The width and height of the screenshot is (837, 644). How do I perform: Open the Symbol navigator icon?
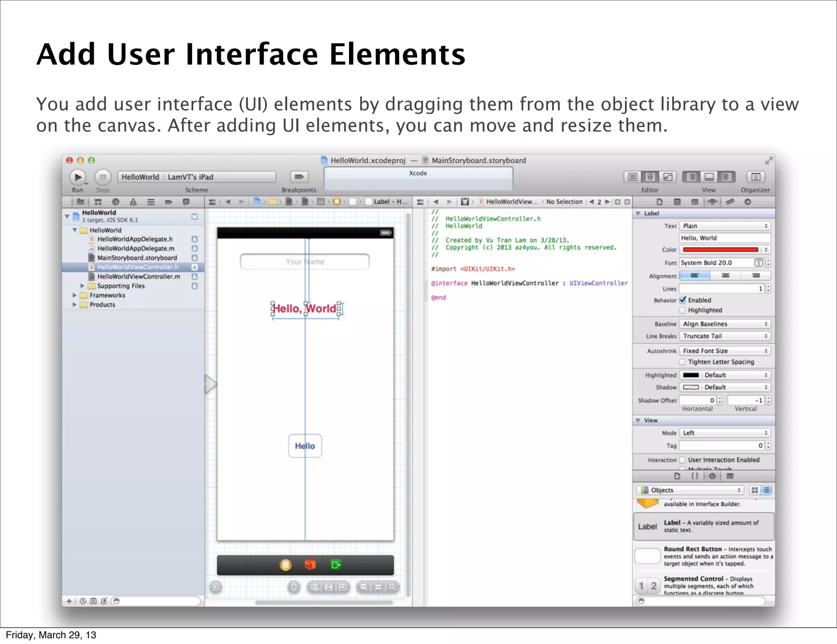tap(98, 202)
